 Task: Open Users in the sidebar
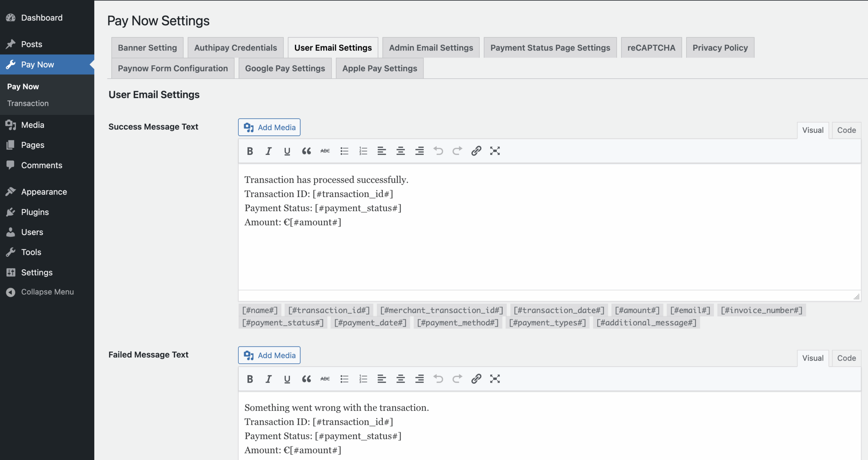[x=47, y=232]
